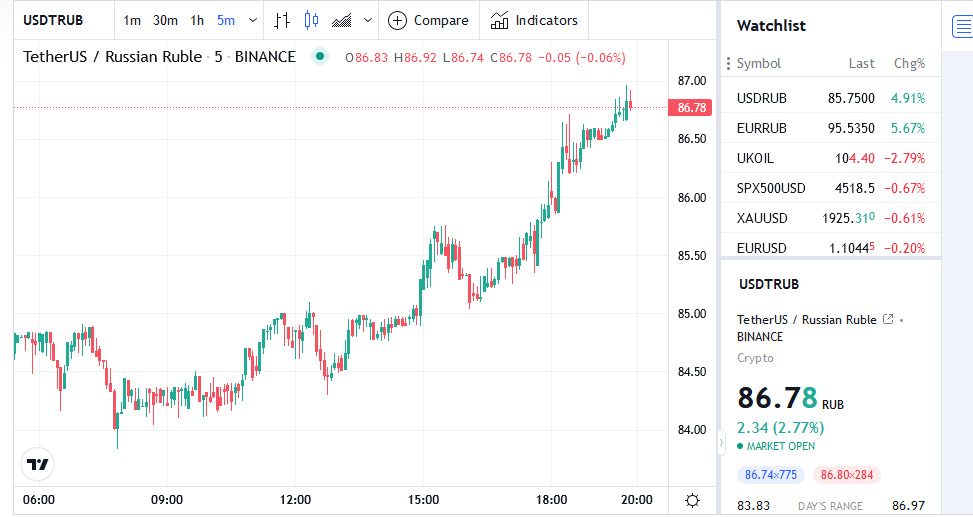Select XAUUSD in the watchlist

762,218
